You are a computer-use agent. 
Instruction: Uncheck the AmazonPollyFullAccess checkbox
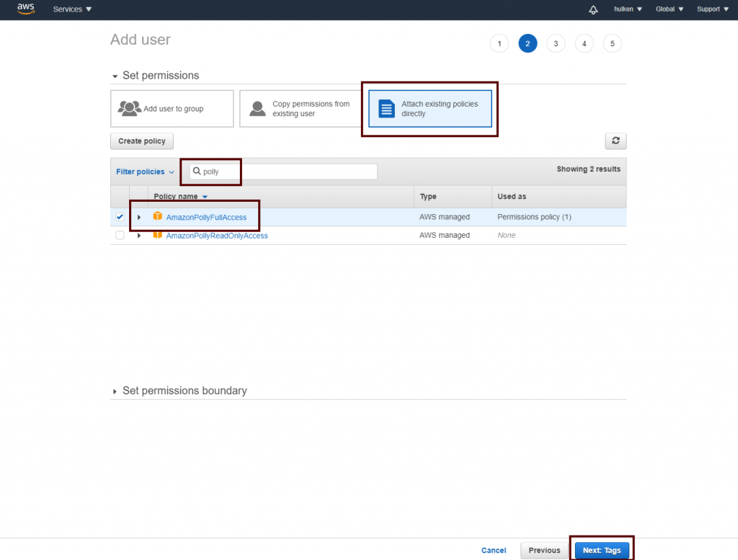point(120,217)
